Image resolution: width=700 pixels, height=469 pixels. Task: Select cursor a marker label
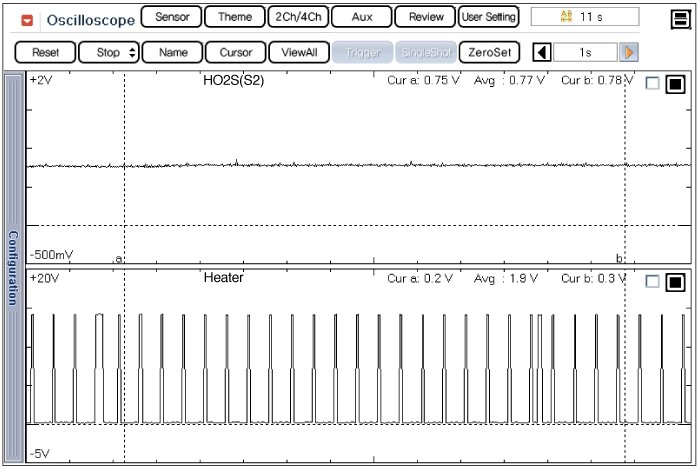coord(118,258)
